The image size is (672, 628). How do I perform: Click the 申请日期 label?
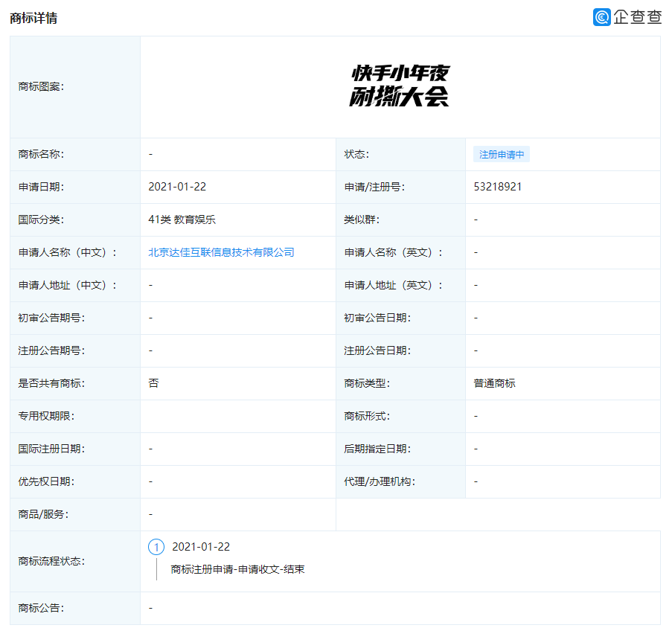(x=41, y=187)
